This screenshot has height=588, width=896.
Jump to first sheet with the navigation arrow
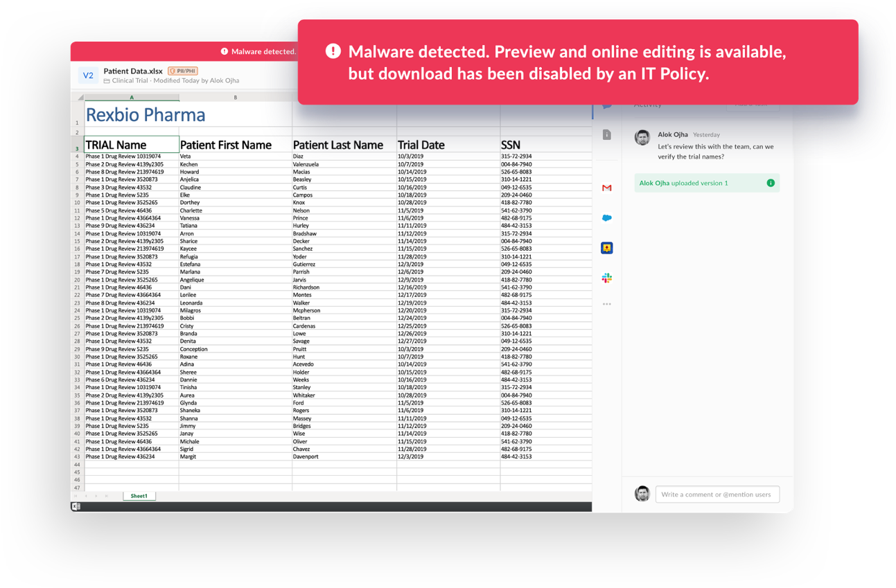76,496
